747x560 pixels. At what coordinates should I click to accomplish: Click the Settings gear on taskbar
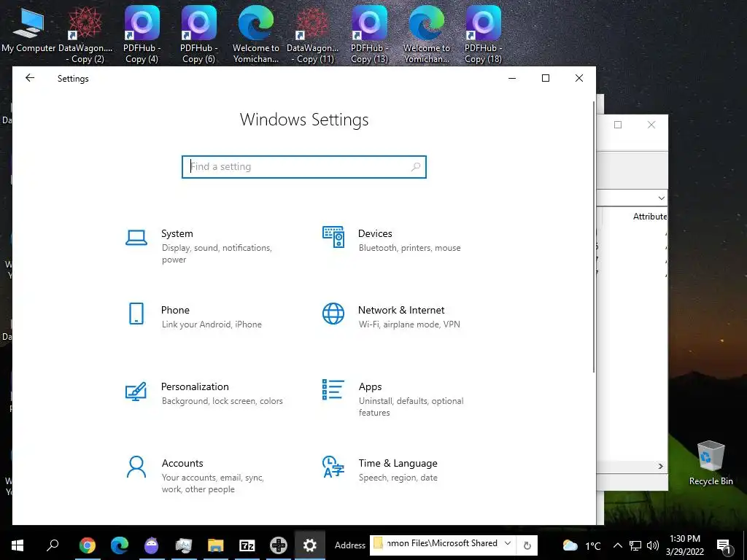(x=309, y=545)
